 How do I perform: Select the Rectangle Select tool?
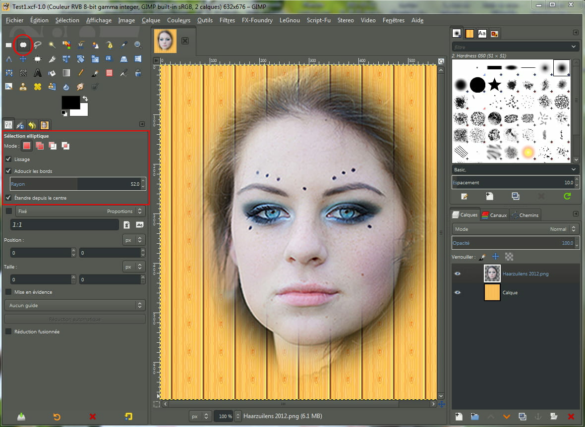pyautogui.click(x=9, y=45)
